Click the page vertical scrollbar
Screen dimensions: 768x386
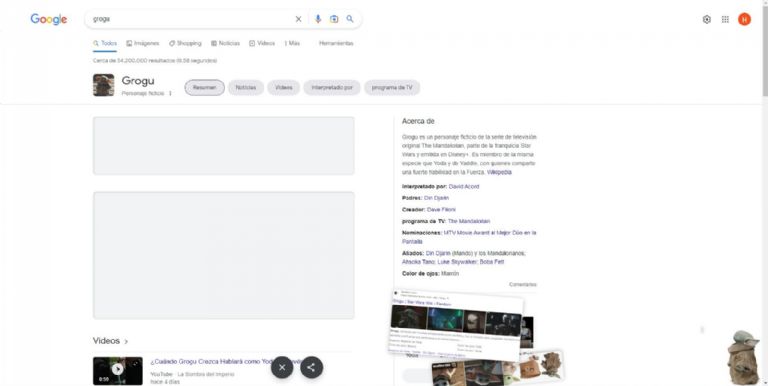765,193
